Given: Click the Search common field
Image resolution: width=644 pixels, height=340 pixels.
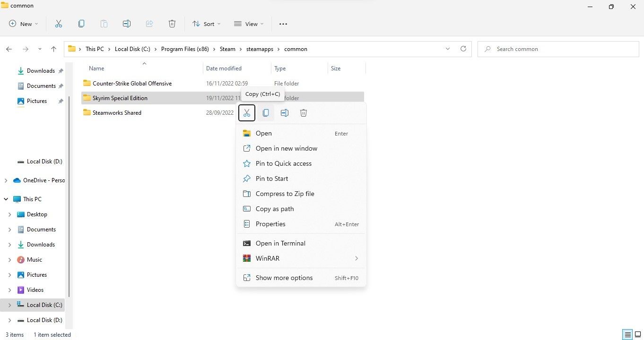Looking at the screenshot, I should (x=558, y=49).
